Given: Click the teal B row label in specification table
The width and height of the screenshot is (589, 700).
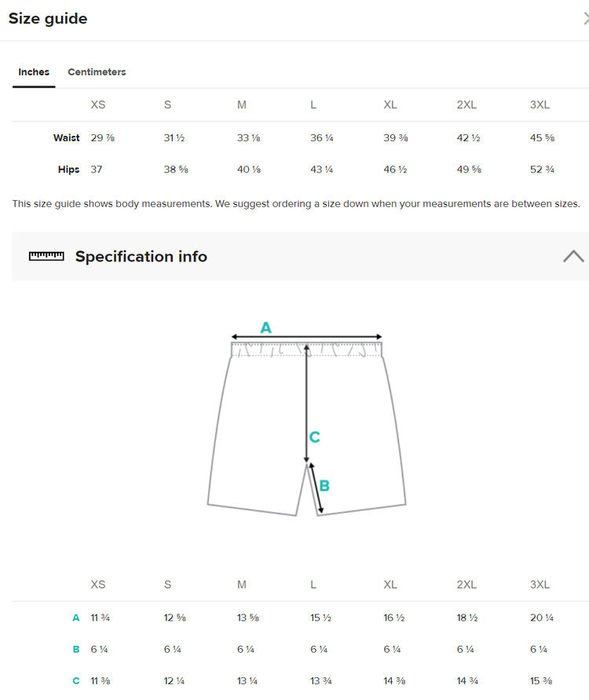Looking at the screenshot, I should [76, 650].
